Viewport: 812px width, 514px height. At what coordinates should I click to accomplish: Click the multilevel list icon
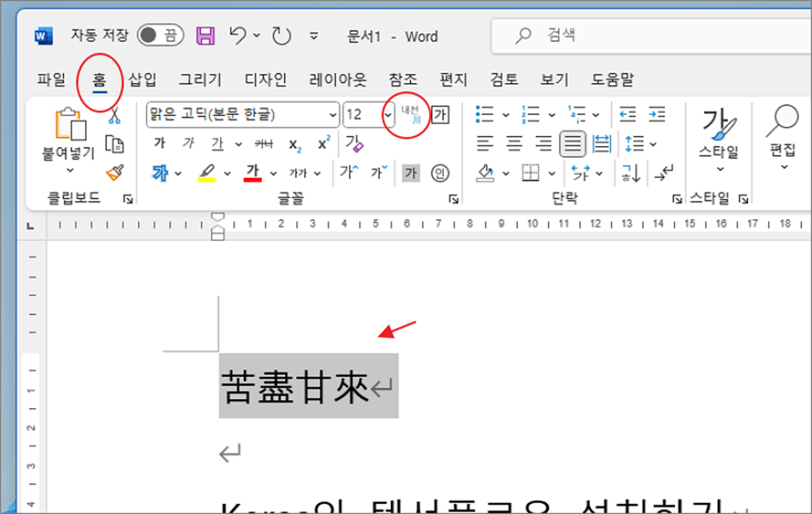(577, 115)
